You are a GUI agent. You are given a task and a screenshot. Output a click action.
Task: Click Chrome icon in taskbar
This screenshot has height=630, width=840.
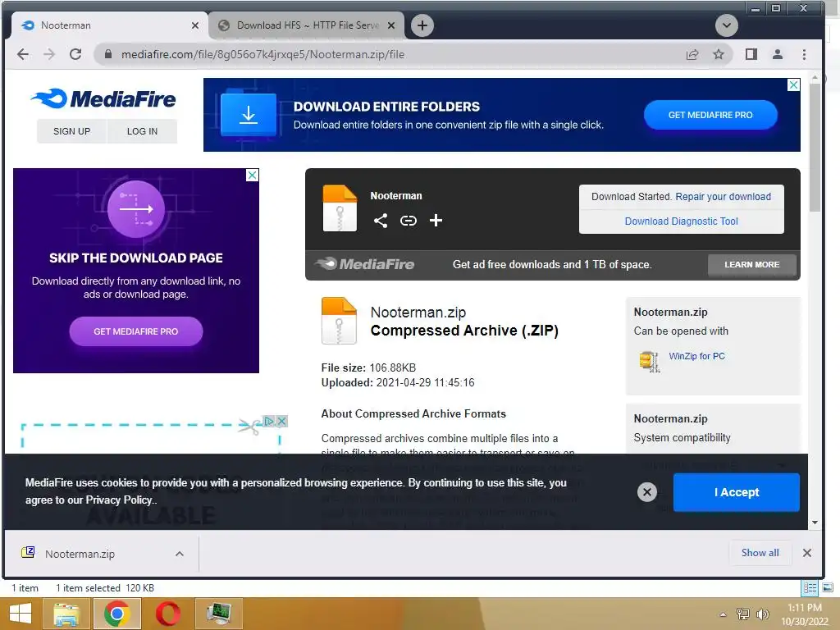coord(116,614)
